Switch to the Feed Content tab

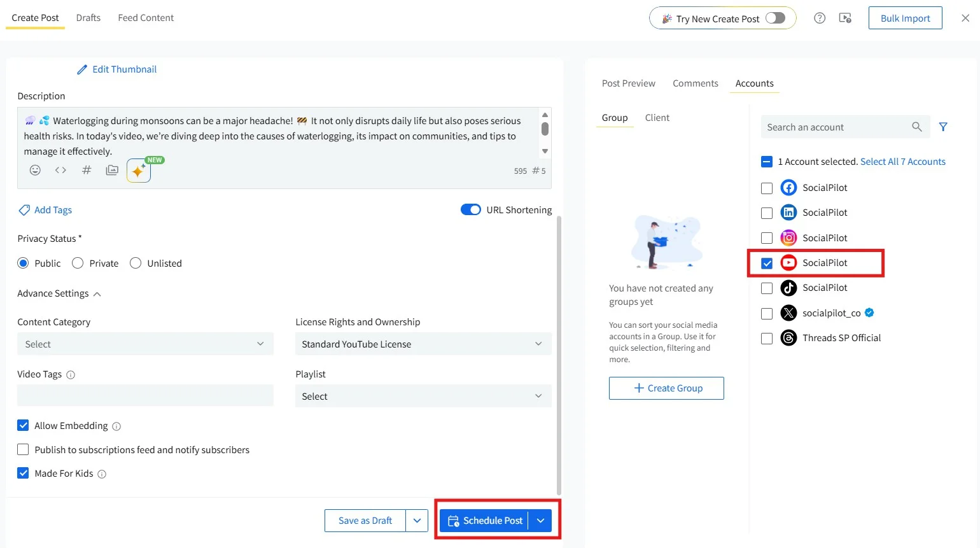pyautogui.click(x=146, y=18)
